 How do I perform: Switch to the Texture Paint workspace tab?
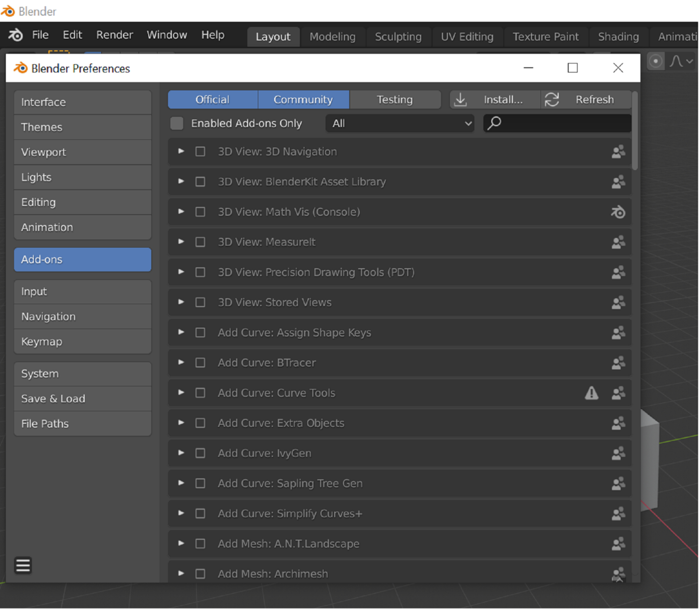545,37
